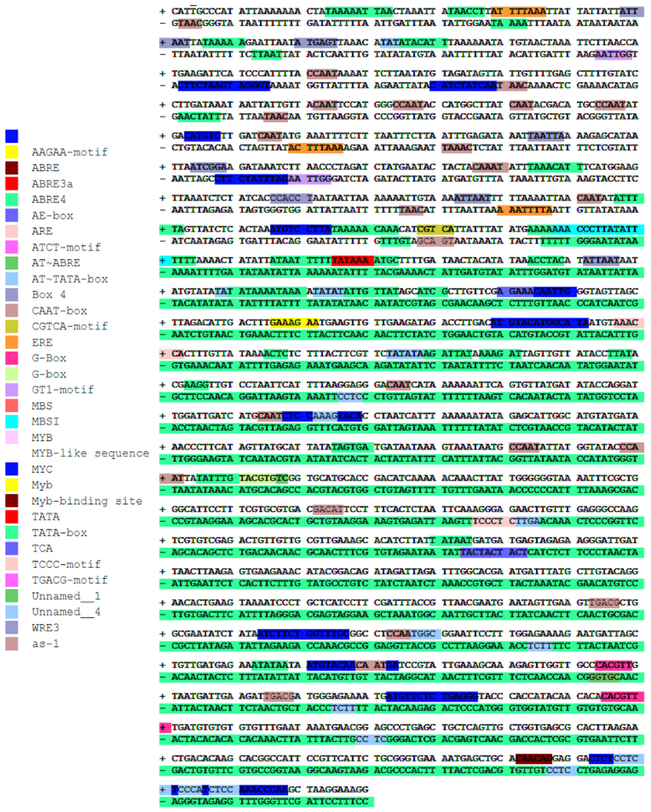Click the TCCC-motif legend label
The height and width of the screenshot is (812, 651).
point(66,564)
